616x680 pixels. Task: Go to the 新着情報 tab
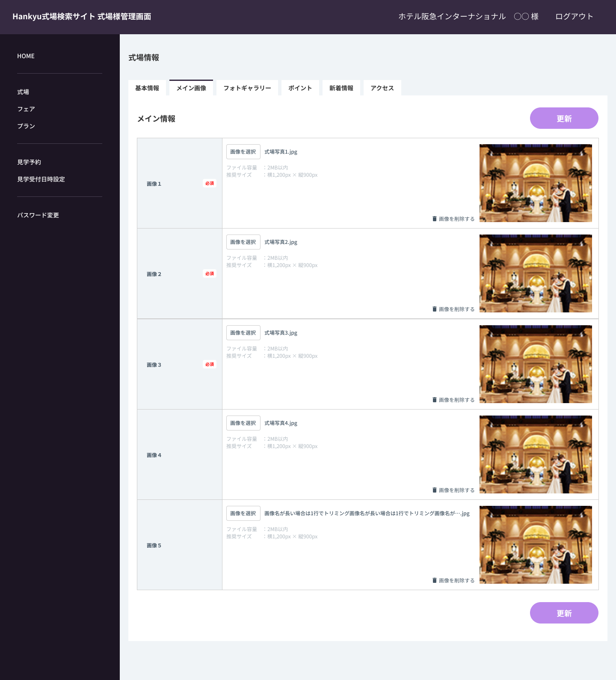[341, 88]
